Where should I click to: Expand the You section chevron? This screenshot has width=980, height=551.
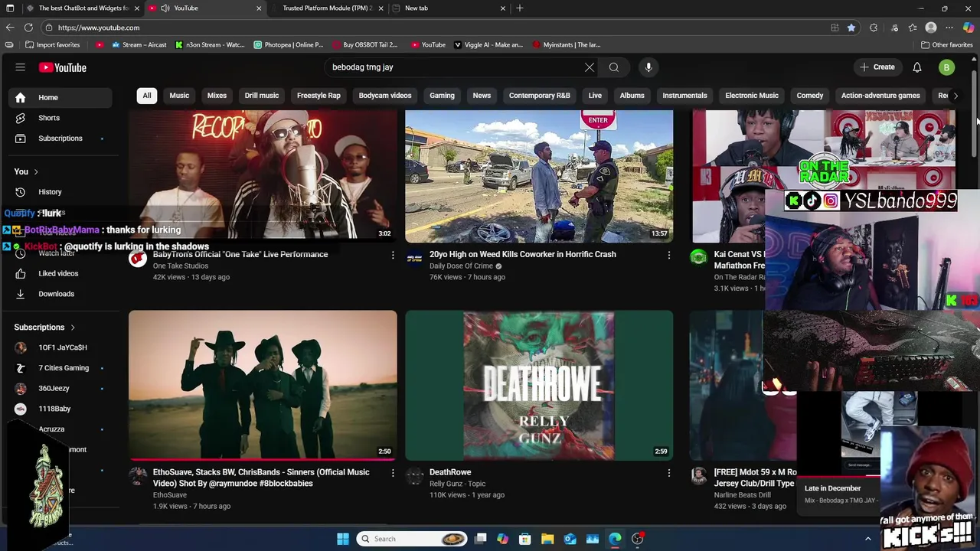click(x=36, y=172)
